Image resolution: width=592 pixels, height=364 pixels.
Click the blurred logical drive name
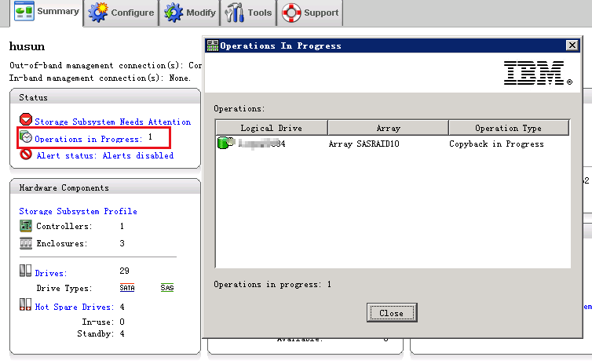261,144
